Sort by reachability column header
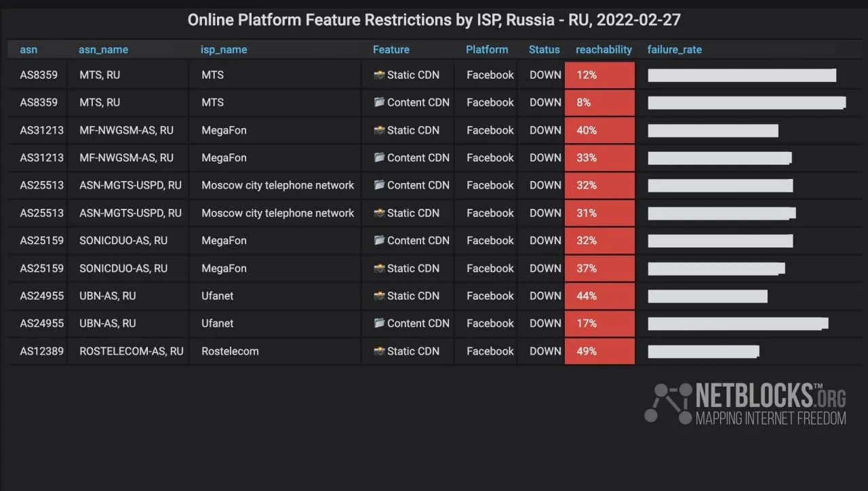Viewport: 868px width, 491px height. (604, 50)
